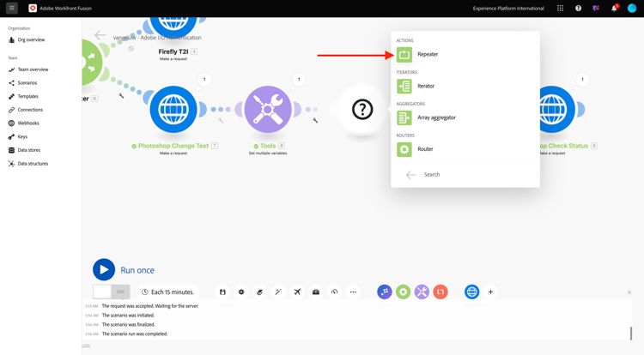The image size is (644, 355).
Task: Select the Iterator module
Action: pyautogui.click(x=465, y=86)
